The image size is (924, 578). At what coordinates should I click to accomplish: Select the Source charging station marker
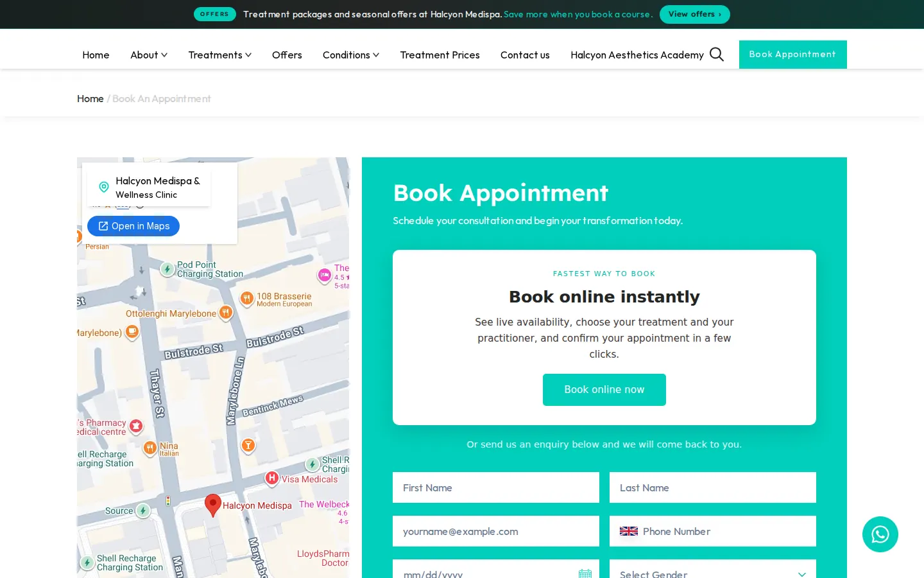tap(143, 511)
